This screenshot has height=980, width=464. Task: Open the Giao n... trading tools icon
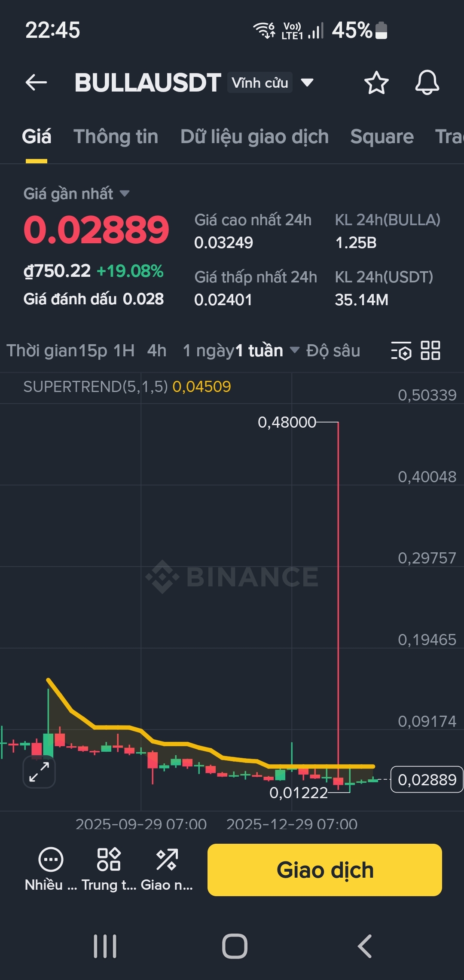point(167,860)
